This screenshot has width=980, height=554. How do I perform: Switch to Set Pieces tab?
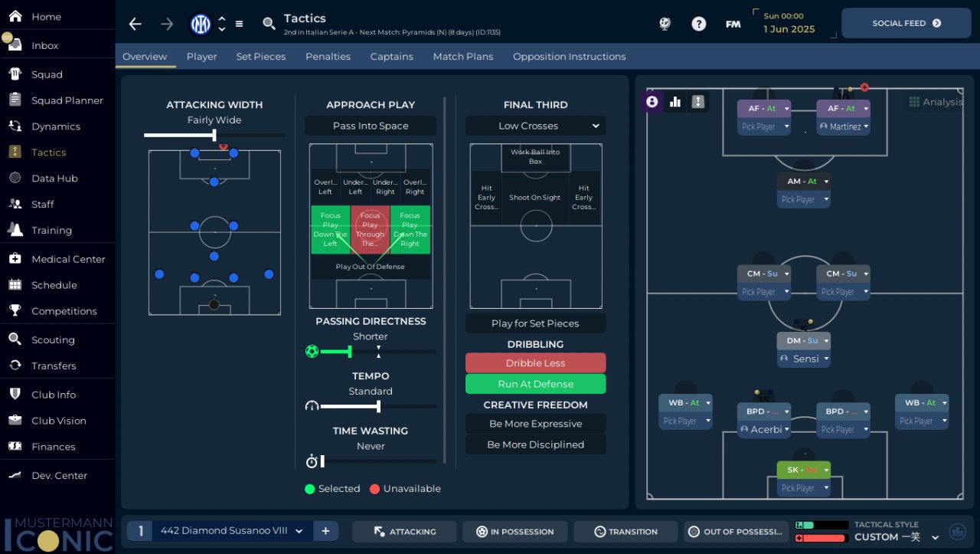click(x=261, y=57)
